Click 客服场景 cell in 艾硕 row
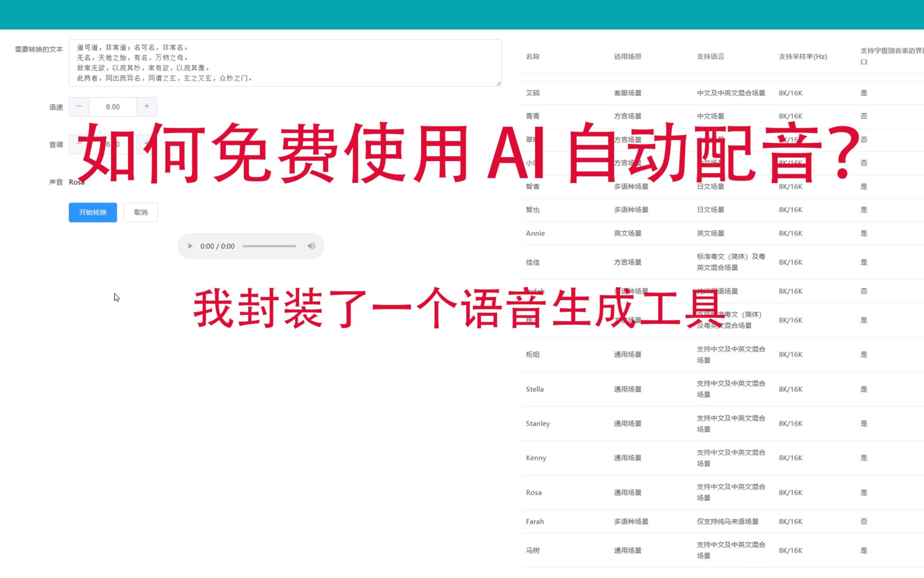Screen dimensions: 924x578 [627, 93]
